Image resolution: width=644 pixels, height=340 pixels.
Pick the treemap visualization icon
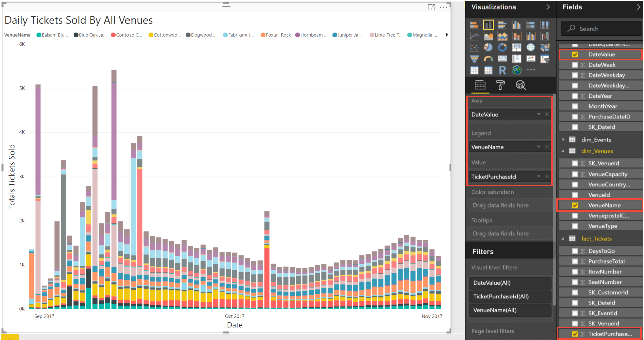pyautogui.click(x=517, y=48)
